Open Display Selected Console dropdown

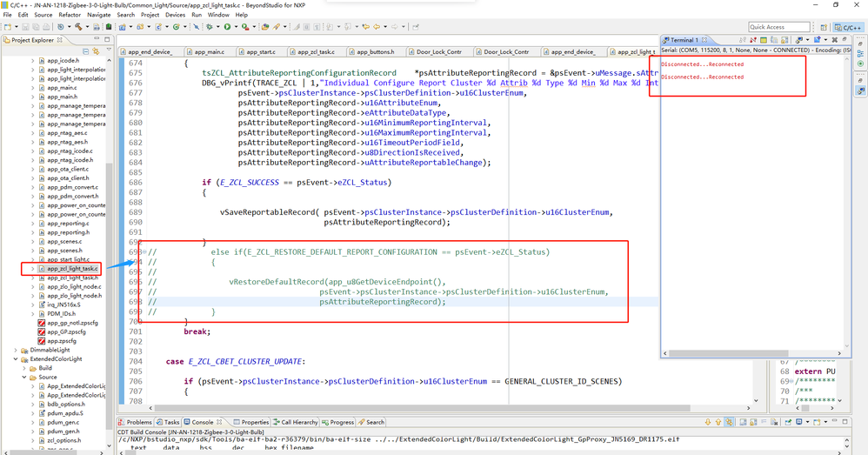[807, 422]
